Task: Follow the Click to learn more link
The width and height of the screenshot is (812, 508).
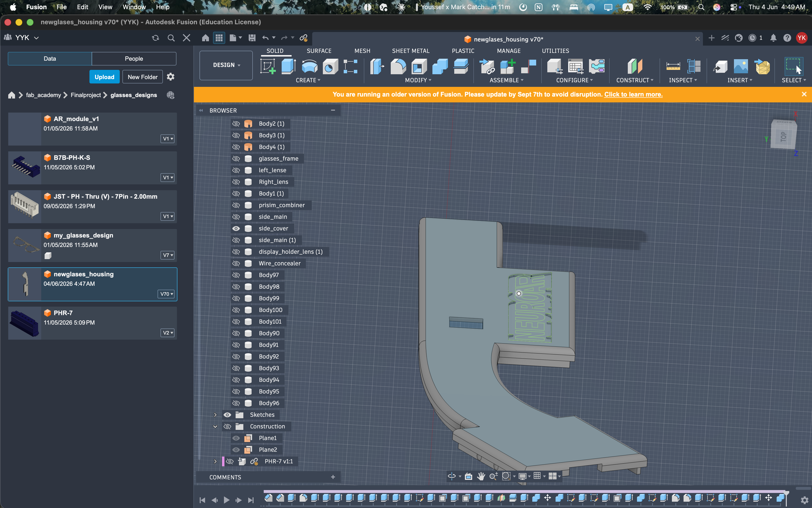Action: (633, 94)
